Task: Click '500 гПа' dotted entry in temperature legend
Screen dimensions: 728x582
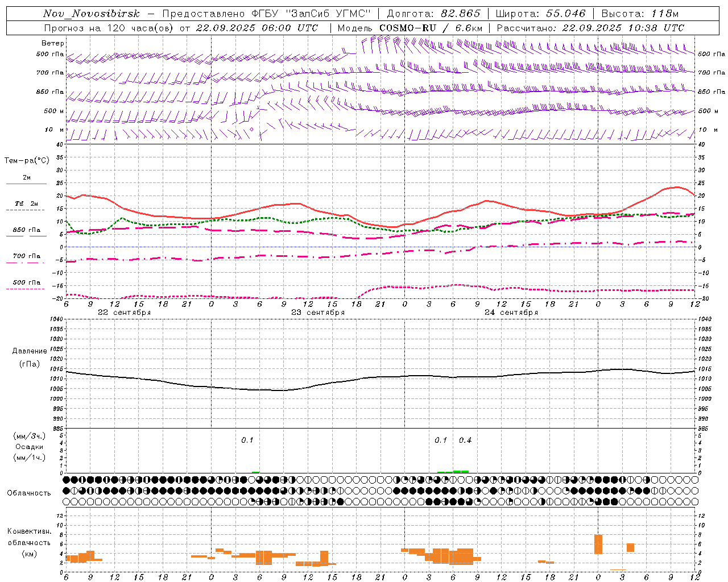Action: tap(26, 282)
